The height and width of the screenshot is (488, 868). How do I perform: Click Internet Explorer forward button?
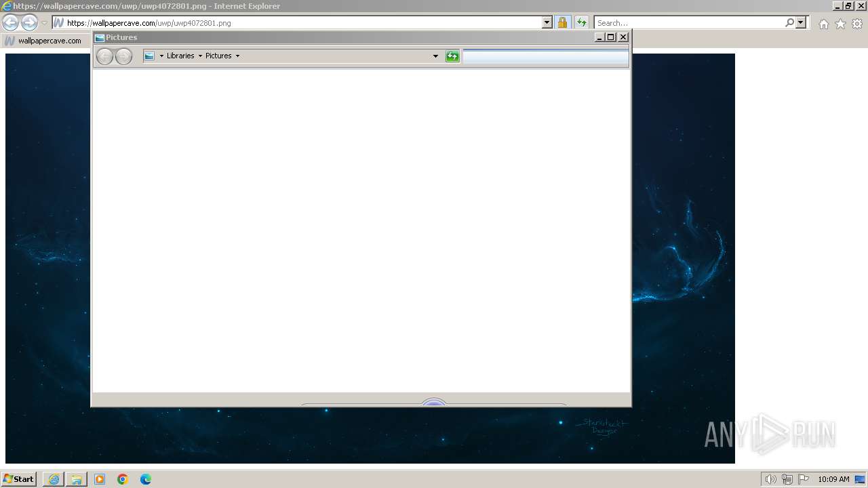tap(29, 22)
